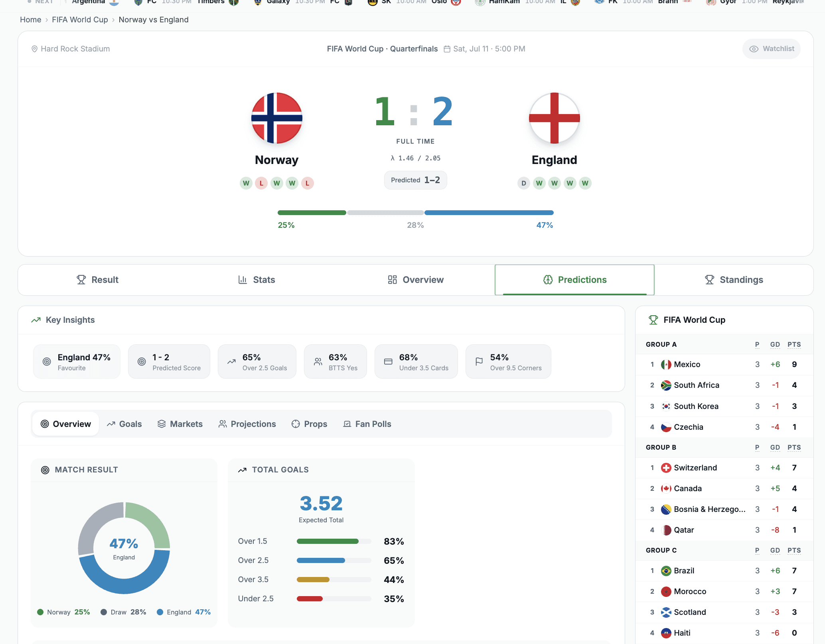Image resolution: width=825 pixels, height=644 pixels.
Task: Open FIFA World Cup breadcrumb link
Action: click(x=80, y=20)
